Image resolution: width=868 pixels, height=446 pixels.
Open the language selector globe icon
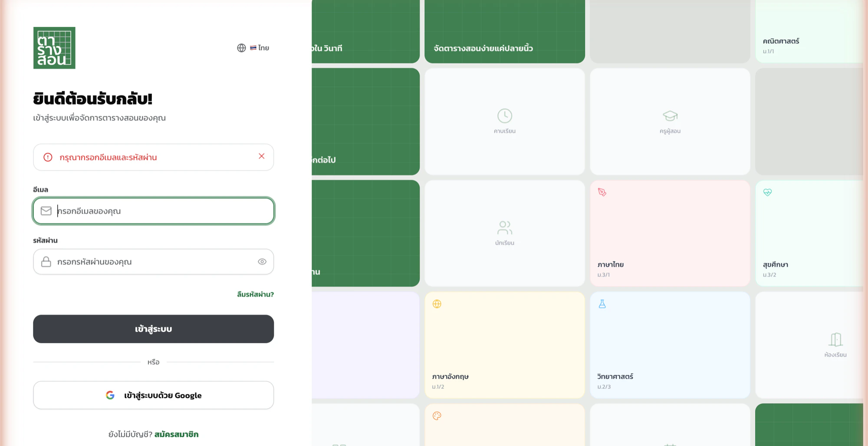[241, 48]
